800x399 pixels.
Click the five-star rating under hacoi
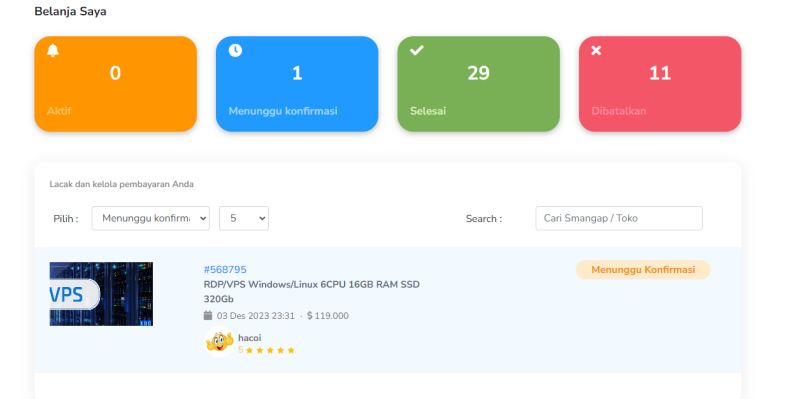(270, 350)
